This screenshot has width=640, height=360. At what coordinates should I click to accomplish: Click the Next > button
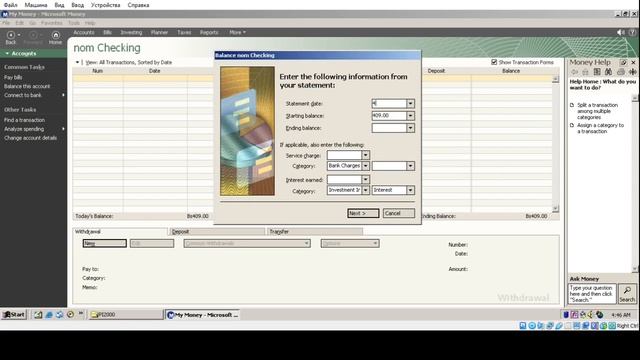tap(363, 213)
